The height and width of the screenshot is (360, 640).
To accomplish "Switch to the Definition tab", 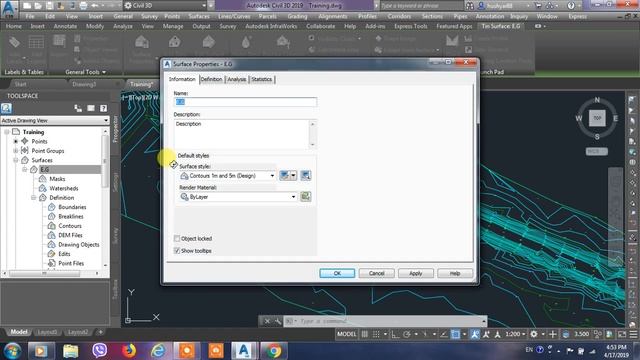I will pos(211,79).
